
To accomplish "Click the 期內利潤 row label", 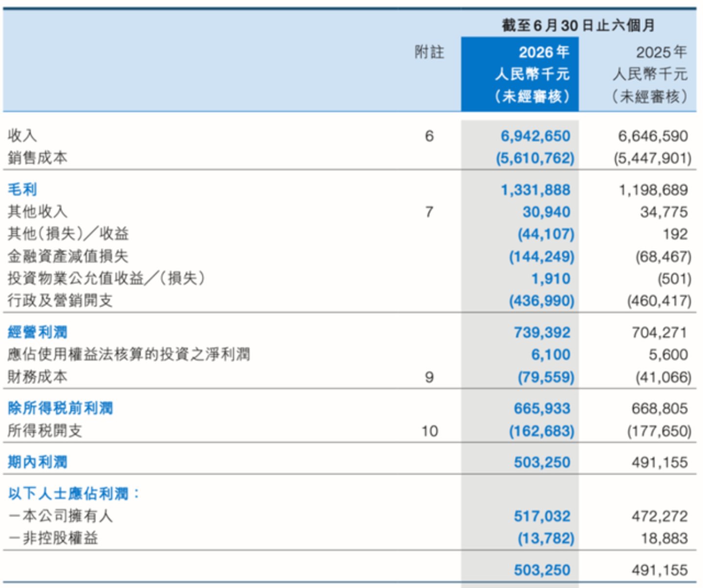I will (x=38, y=462).
